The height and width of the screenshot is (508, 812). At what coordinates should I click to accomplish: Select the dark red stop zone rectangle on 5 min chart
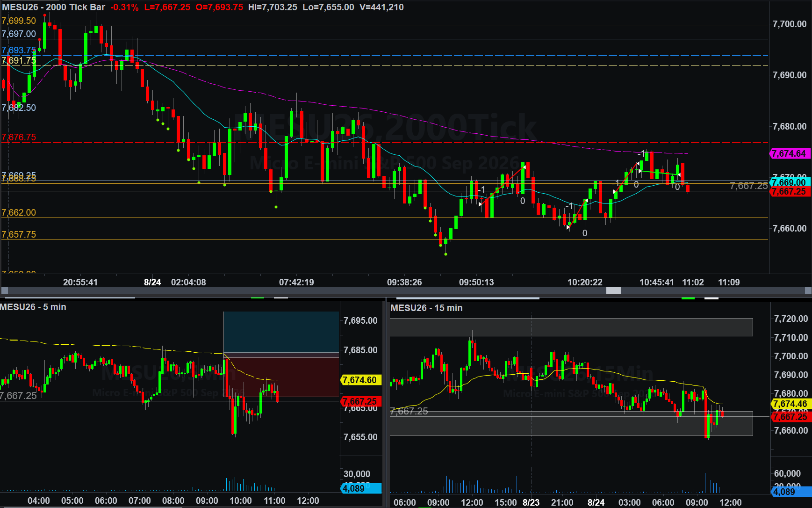click(281, 377)
